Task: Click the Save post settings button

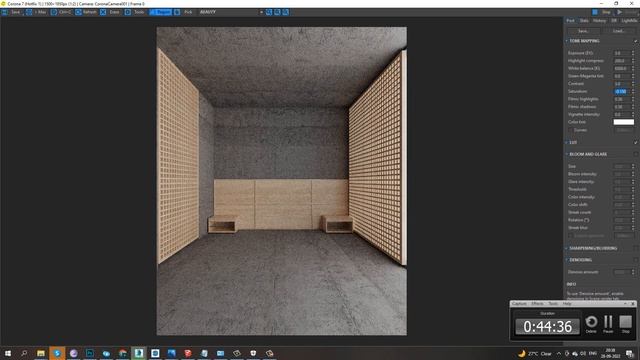Action: tap(583, 31)
